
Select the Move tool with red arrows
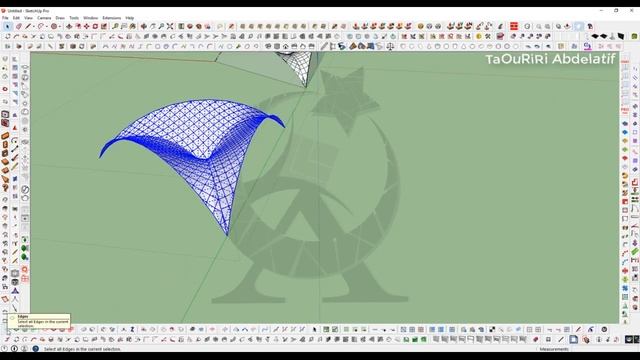pos(86,27)
